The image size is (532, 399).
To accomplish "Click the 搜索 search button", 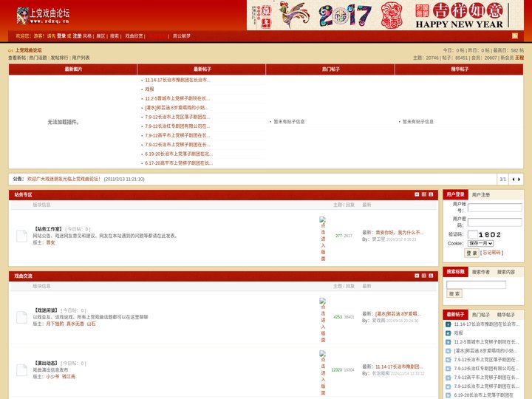I will click(454, 293).
